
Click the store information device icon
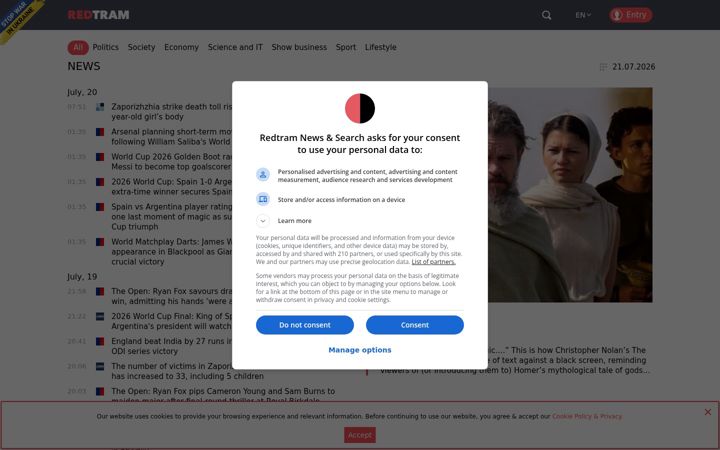coord(263,199)
